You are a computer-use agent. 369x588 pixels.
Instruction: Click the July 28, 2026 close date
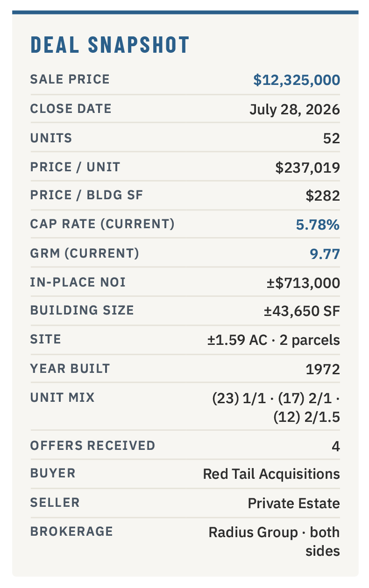tap(294, 110)
